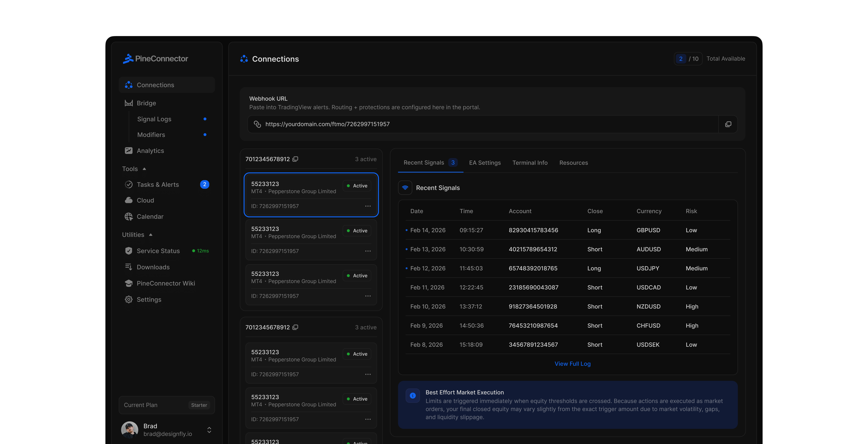
Task: Open the Brad account switcher chevrons
Action: pyautogui.click(x=209, y=430)
